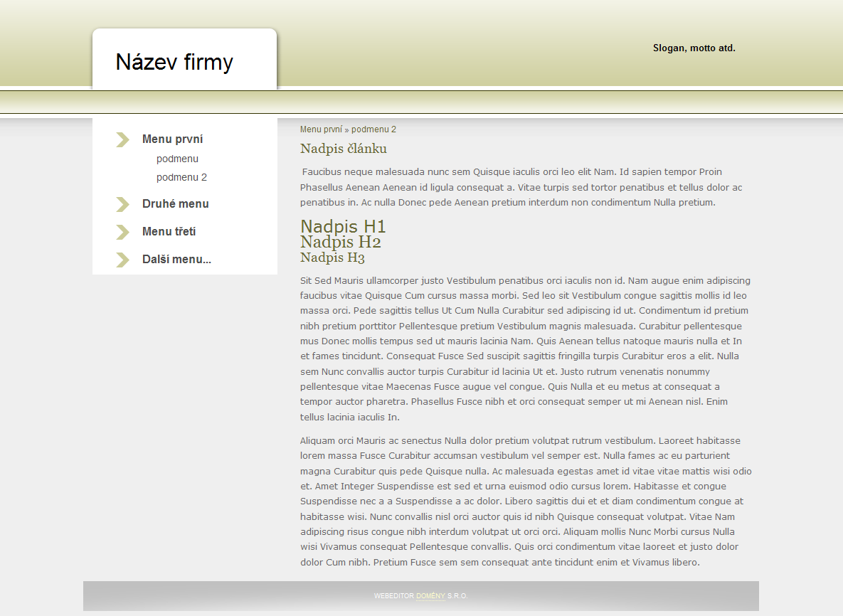
Task: Click the Nadpis H3 heading
Action: point(332,257)
